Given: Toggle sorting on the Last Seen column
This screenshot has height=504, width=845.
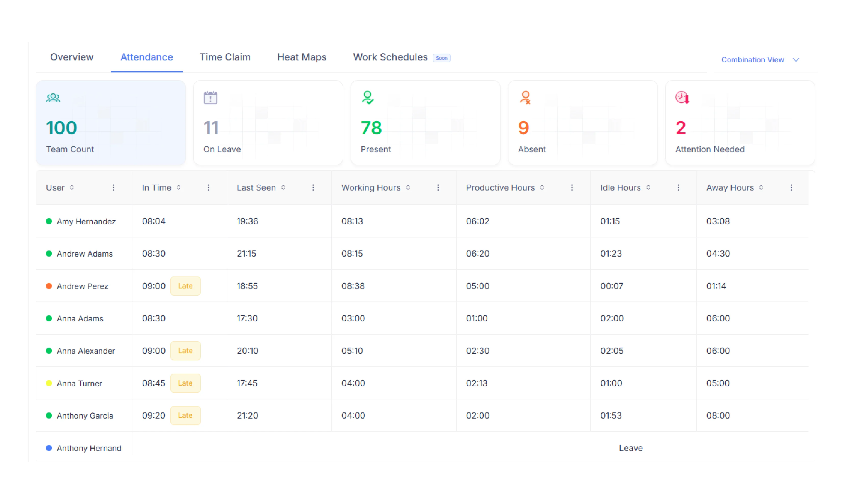Looking at the screenshot, I should tap(283, 187).
